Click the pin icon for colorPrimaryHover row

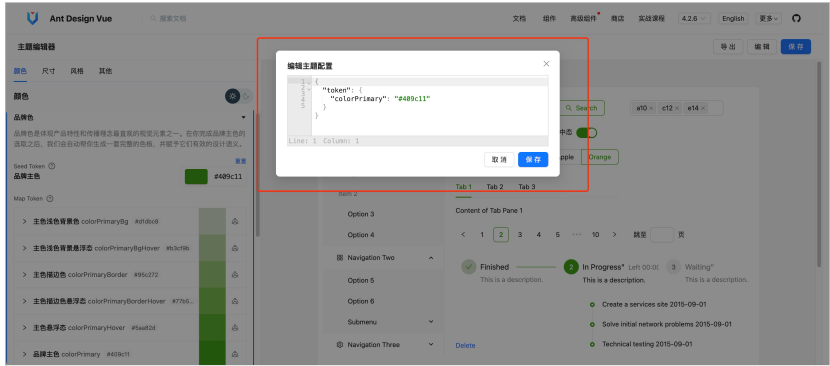(x=235, y=327)
